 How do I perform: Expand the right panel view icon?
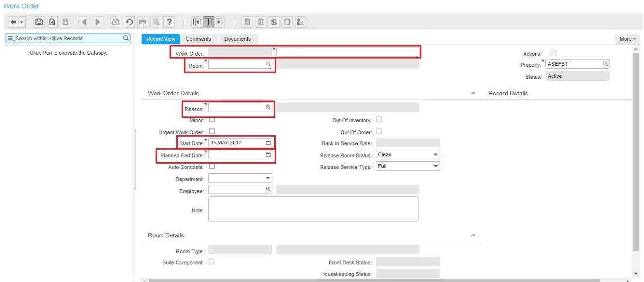click(219, 22)
